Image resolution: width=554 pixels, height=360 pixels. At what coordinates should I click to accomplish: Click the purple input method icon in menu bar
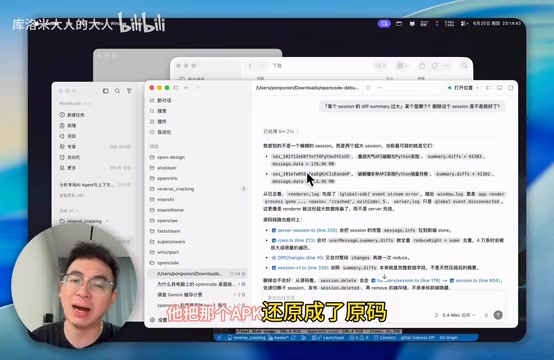pos(384,24)
